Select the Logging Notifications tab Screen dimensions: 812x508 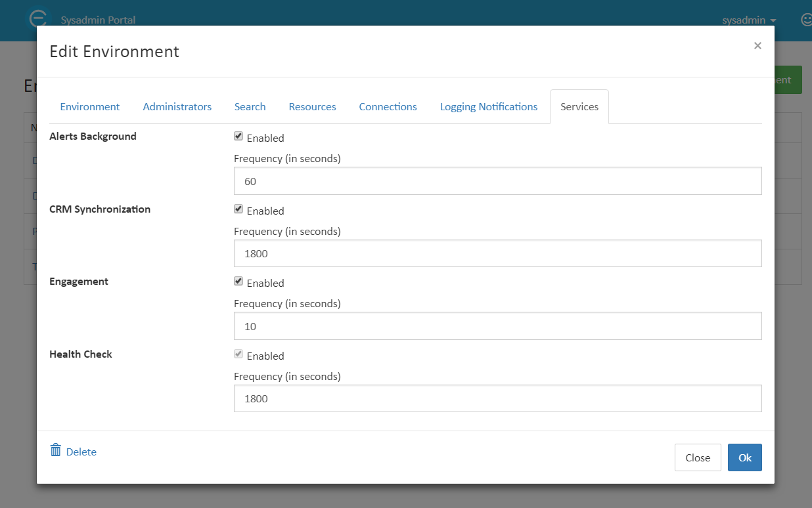(x=489, y=106)
